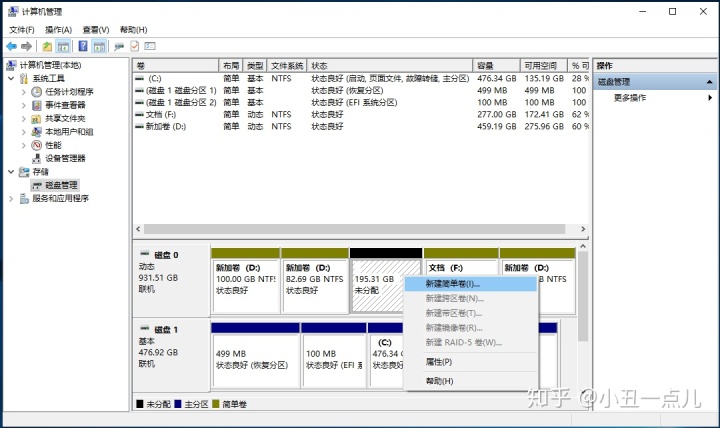Screen dimensions: 720x428
Task: Choose 新建简单卷(I)... from context menu
Action: [470, 284]
